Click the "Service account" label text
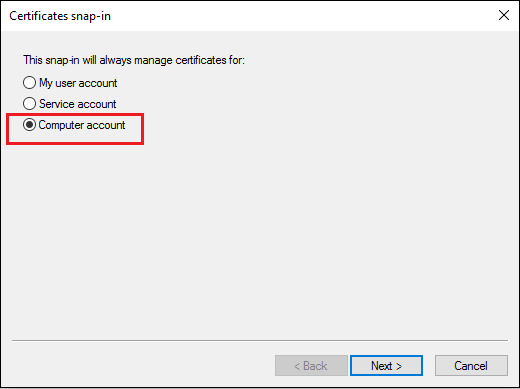 coord(77,104)
